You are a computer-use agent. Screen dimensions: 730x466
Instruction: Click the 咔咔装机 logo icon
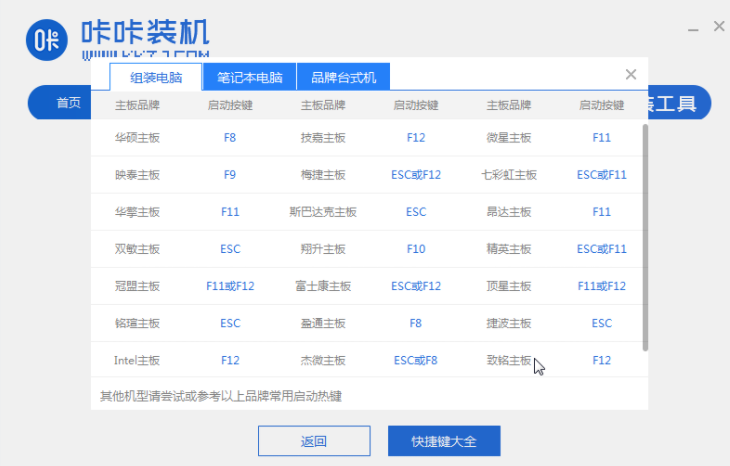click(x=45, y=40)
